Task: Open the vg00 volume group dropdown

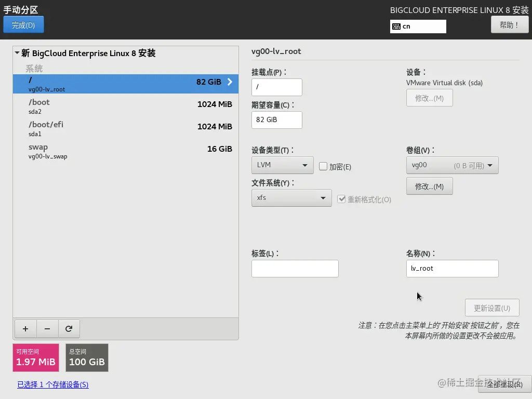Action: coord(453,165)
